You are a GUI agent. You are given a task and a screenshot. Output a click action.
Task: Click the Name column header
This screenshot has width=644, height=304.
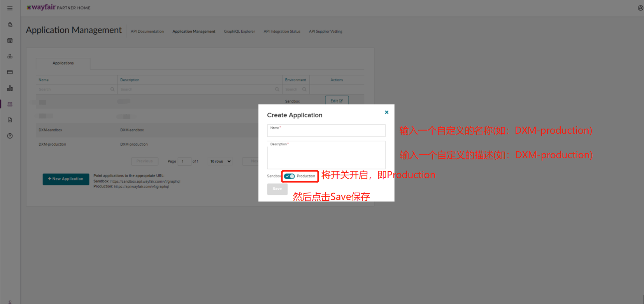pyautogui.click(x=44, y=80)
